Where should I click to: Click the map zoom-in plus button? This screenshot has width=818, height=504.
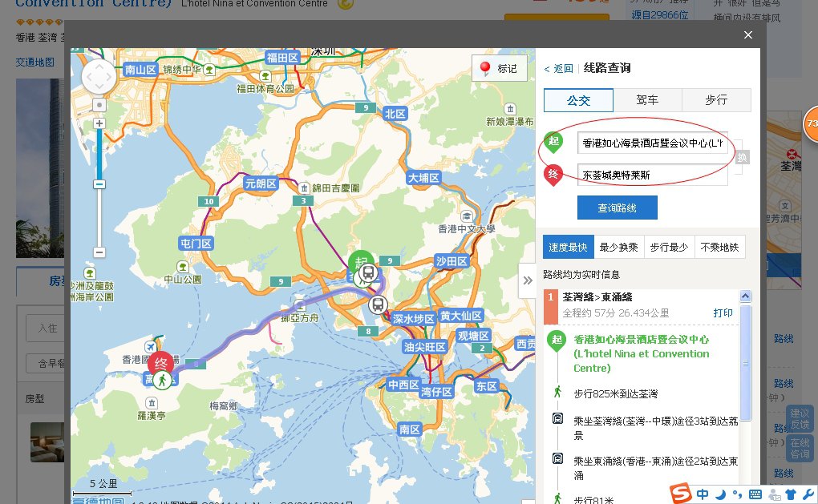(99, 123)
